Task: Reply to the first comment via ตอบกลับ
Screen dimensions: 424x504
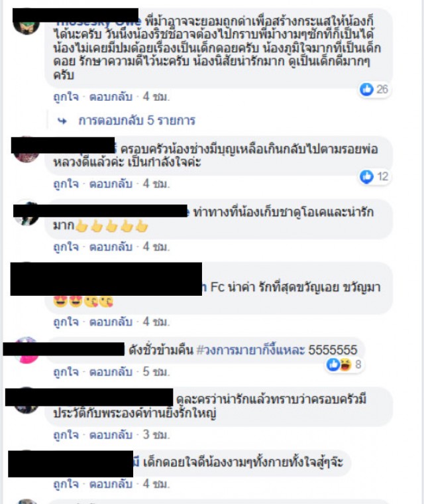Action: (x=111, y=96)
